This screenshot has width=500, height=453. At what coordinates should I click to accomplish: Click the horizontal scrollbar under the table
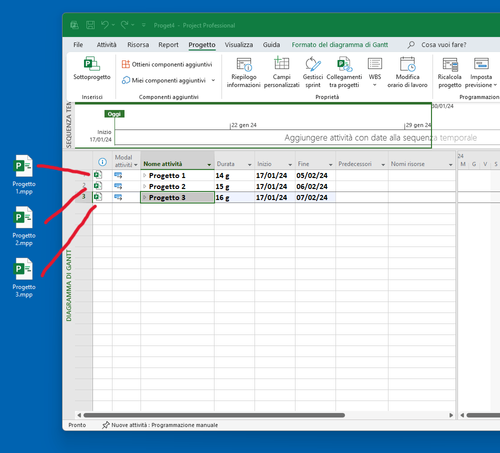tap(214, 415)
